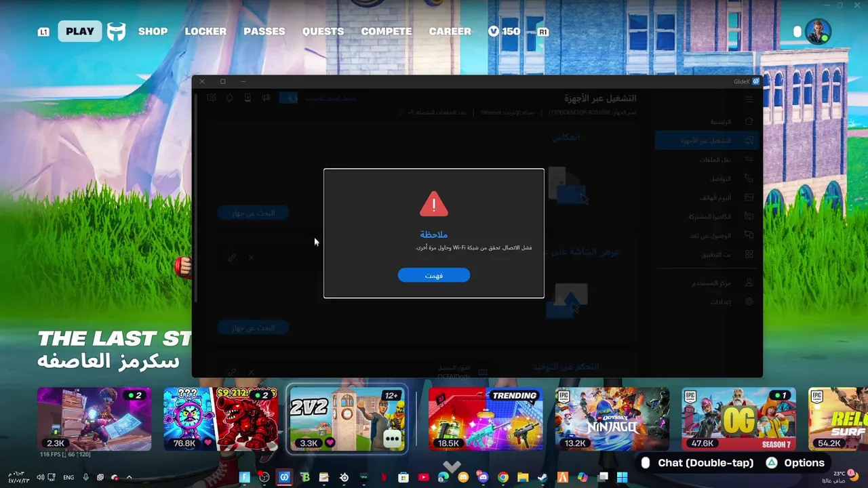Viewport: 868px width, 488px height.
Task: Open Netflix icon in the taskbar
Action: (384, 477)
